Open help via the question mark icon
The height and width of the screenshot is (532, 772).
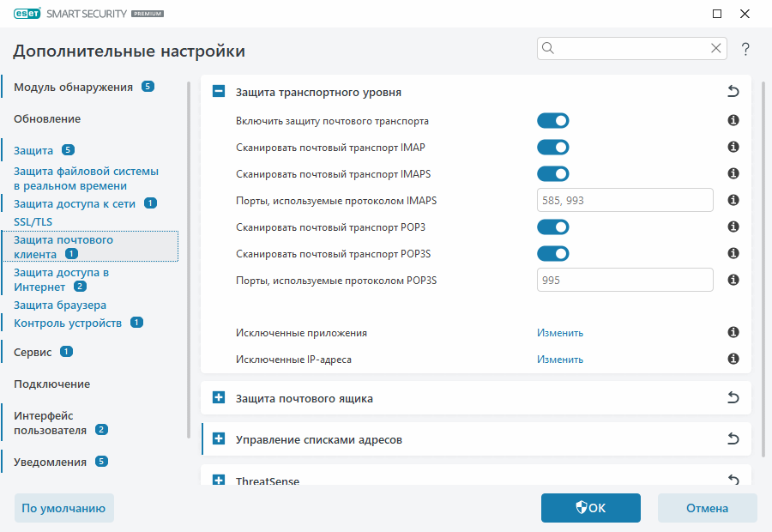745,49
